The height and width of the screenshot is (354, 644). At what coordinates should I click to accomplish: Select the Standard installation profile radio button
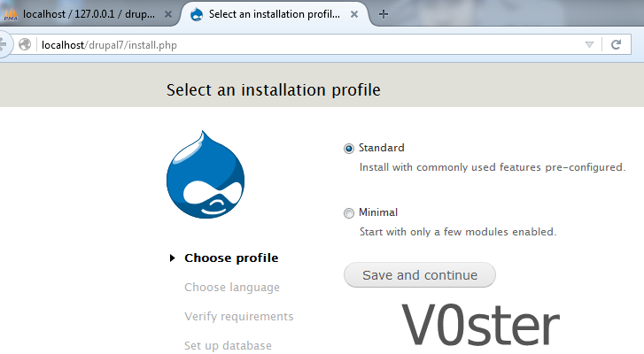(349, 149)
